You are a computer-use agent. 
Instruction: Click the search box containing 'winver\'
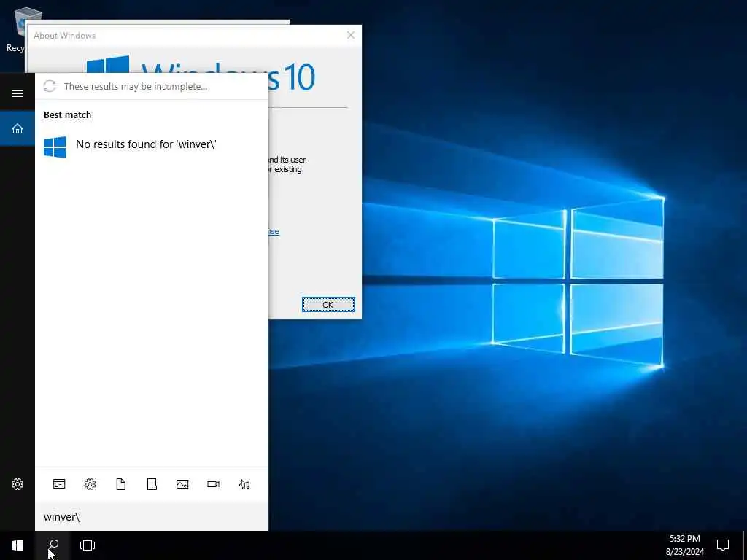[x=152, y=517]
